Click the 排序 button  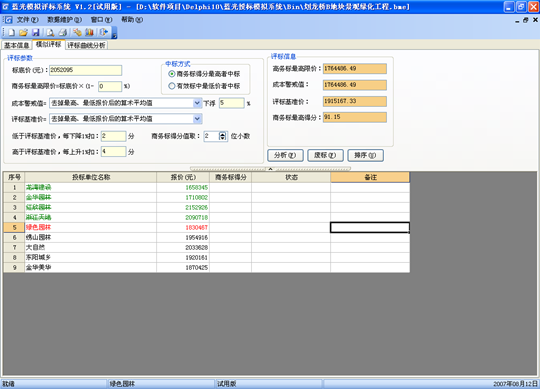365,155
